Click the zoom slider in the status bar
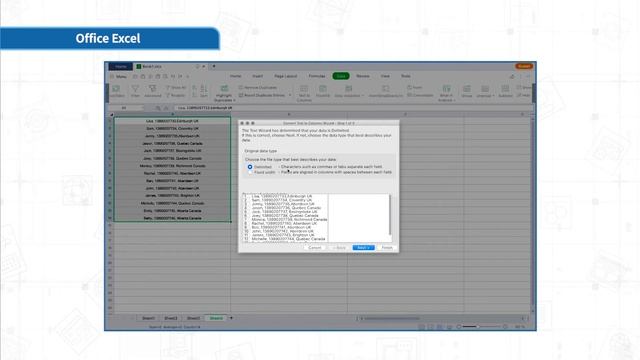The height and width of the screenshot is (360, 640). tap(482, 327)
